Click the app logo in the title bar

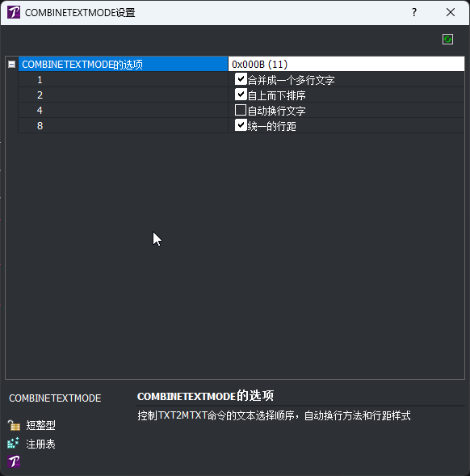click(x=14, y=12)
